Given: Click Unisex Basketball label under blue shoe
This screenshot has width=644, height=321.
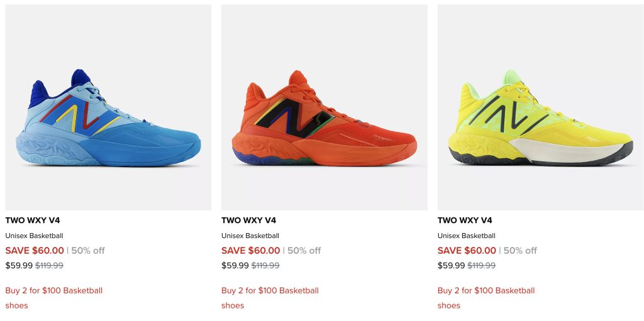Looking at the screenshot, I should tap(34, 236).
